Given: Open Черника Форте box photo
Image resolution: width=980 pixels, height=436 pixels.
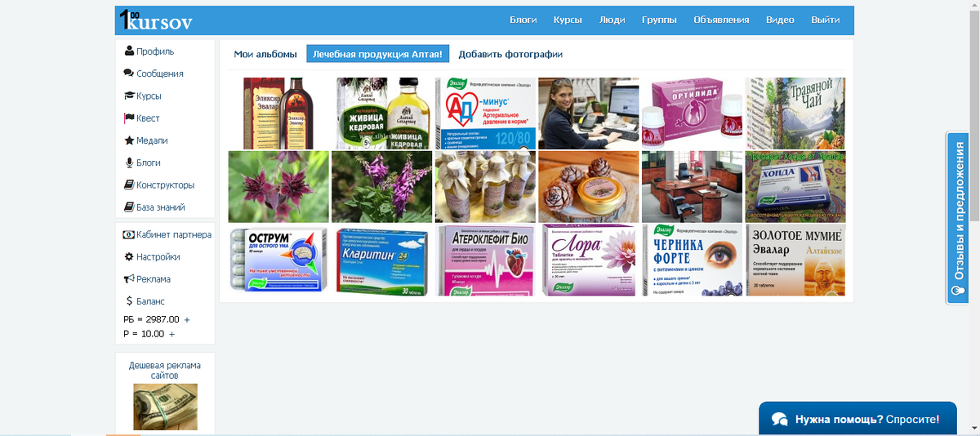Looking at the screenshot, I should point(693,260).
